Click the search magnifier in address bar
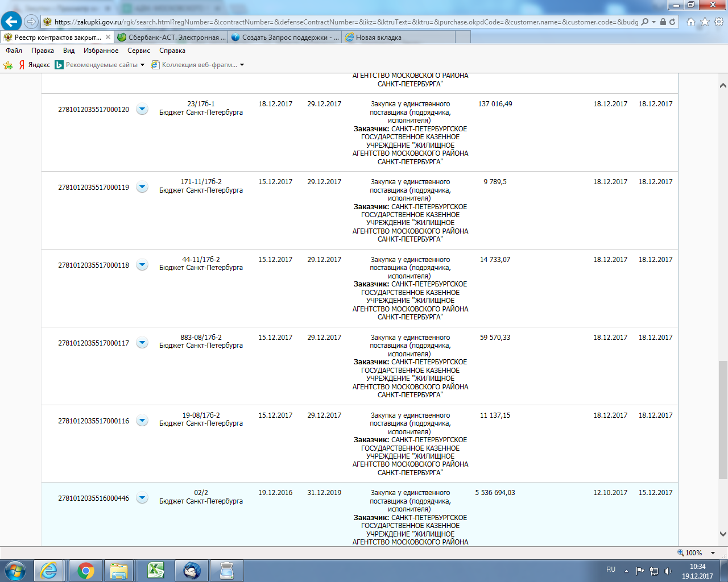 coord(644,22)
